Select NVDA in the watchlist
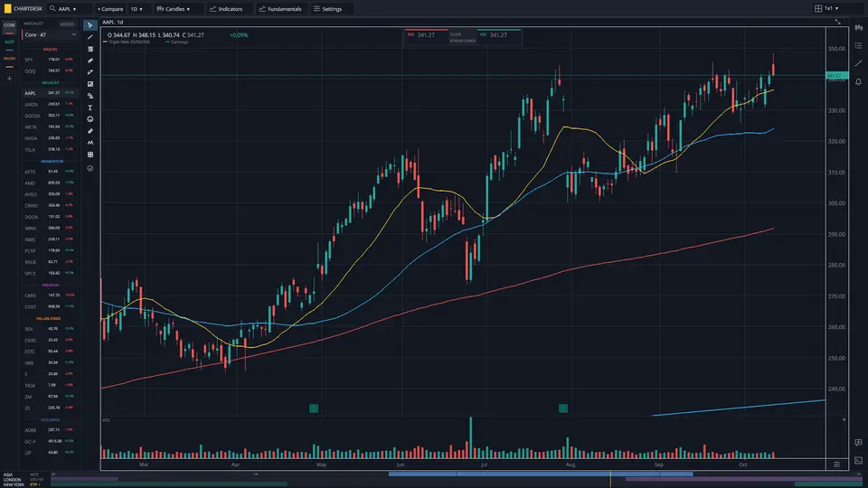This screenshot has width=868, height=488. coord(49,138)
